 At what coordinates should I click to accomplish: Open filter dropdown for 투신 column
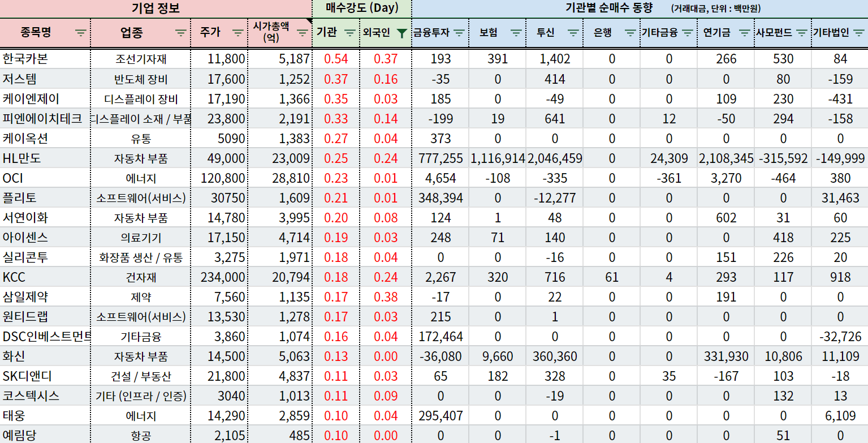coord(573,33)
